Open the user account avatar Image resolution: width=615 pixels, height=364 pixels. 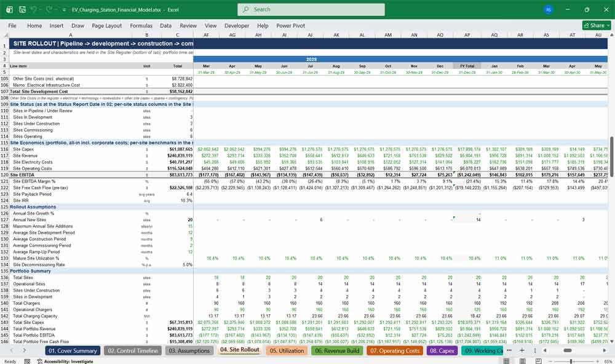549,9
